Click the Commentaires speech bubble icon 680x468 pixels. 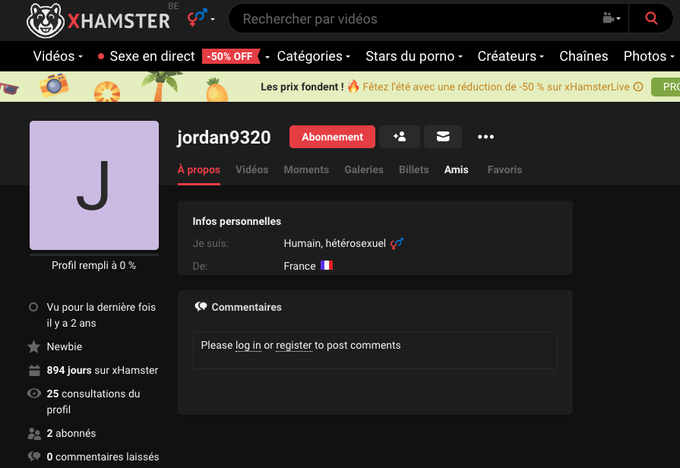200,307
